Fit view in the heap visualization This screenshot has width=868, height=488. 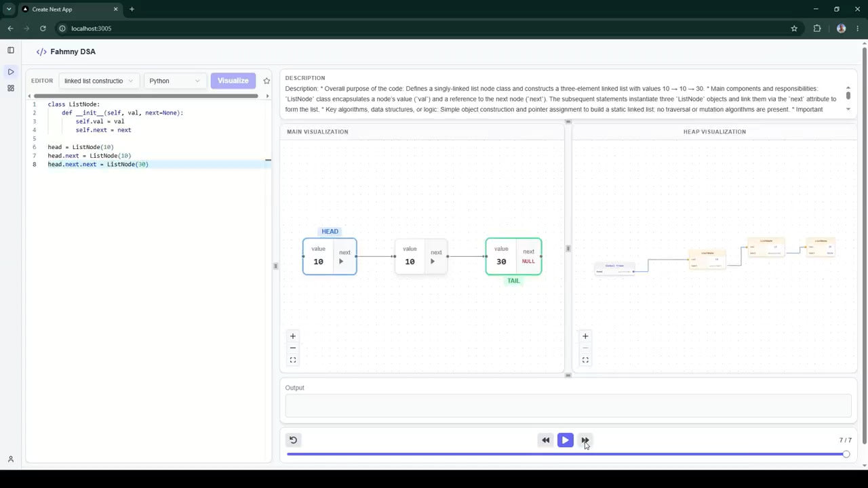click(585, 360)
